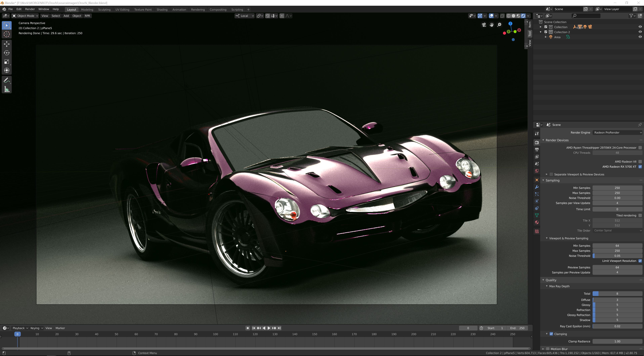This screenshot has width=644, height=356.
Task: Select the Move tool
Action: pyautogui.click(x=7, y=44)
